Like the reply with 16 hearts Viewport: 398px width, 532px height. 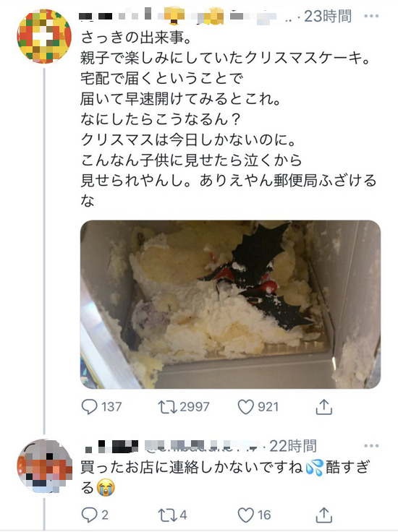pos(245,515)
